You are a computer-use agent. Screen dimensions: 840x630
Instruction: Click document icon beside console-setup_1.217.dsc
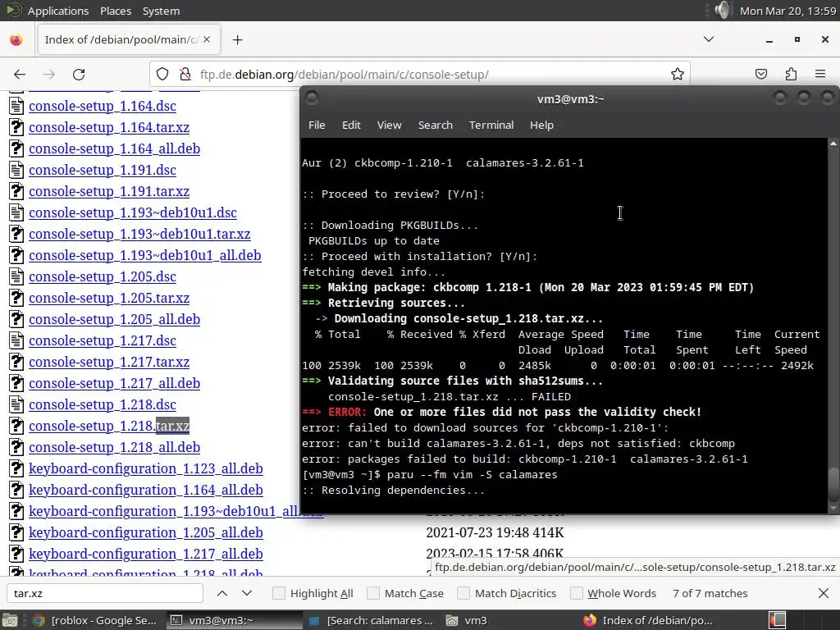click(x=16, y=340)
